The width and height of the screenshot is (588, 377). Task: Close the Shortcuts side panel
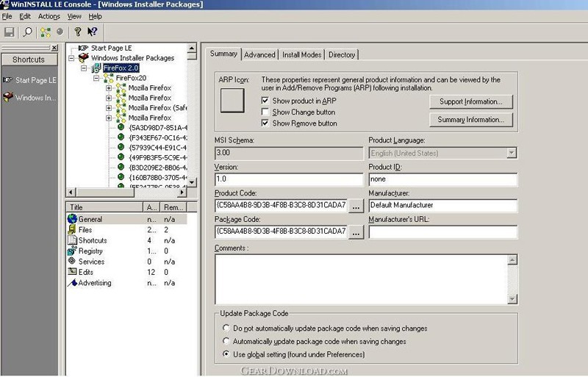pyautogui.click(x=54, y=48)
